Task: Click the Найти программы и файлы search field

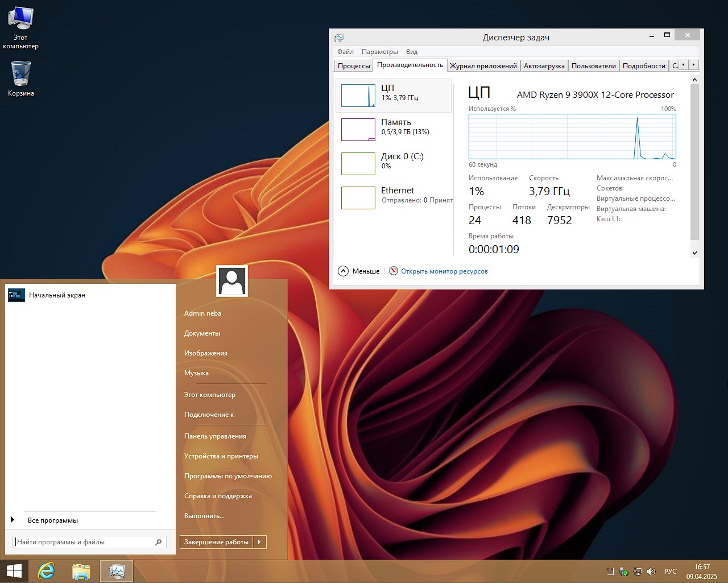Action: click(x=84, y=542)
